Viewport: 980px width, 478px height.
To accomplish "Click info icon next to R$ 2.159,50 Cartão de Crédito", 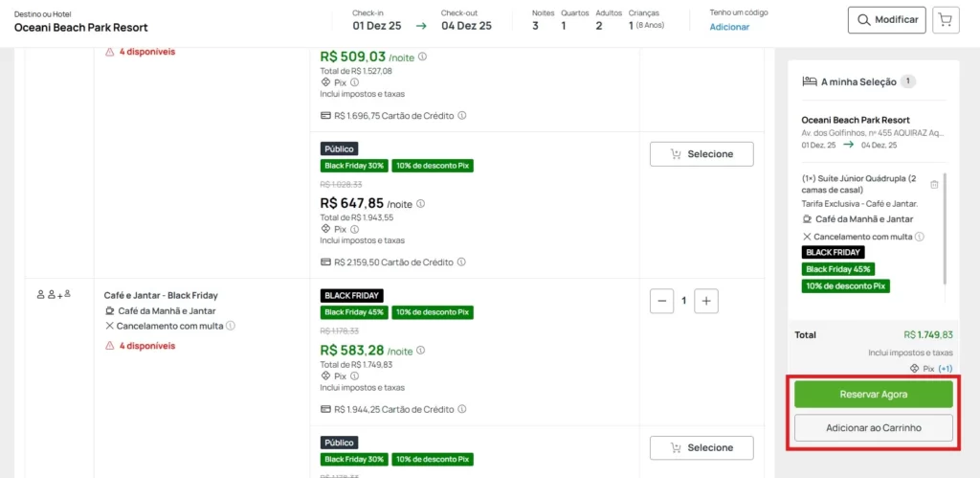I will coord(461,262).
